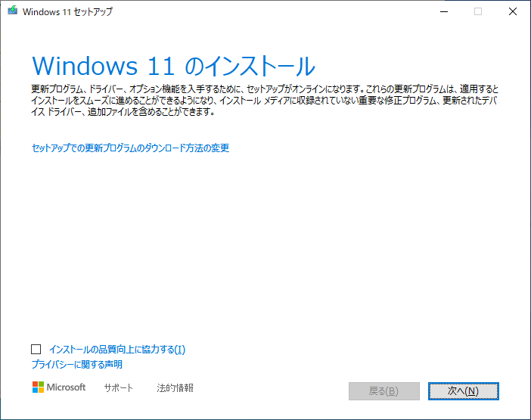The image size is (531, 420).
Task: Click the 次へ(N) button
Action: coord(463,391)
